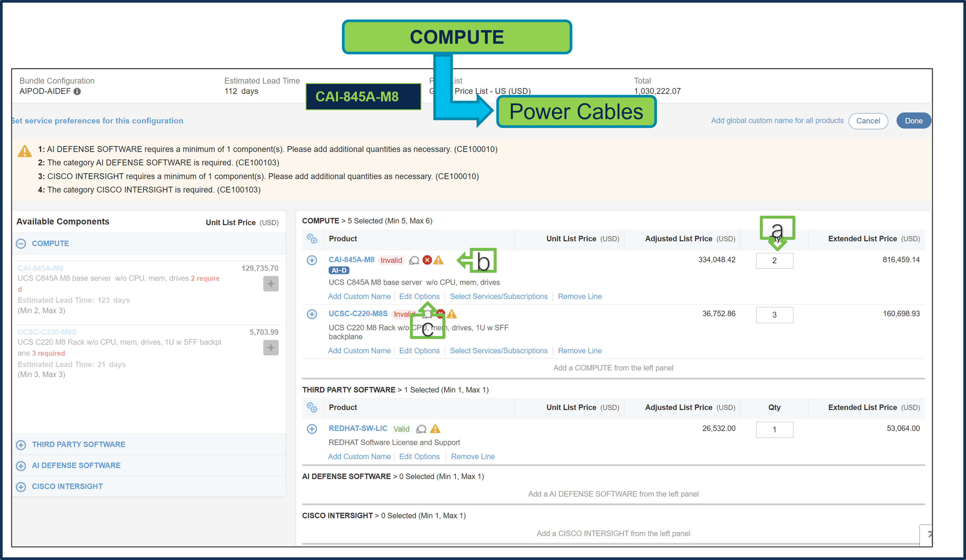Click the Qty field showing 2 for CAI-845A-M8
966x560 pixels.
click(774, 260)
